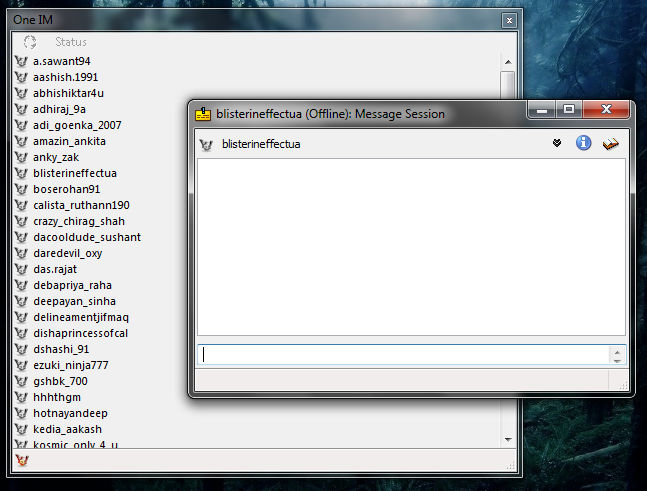Click inside the message input field
The width and height of the screenshot is (647, 491).
pos(403,355)
